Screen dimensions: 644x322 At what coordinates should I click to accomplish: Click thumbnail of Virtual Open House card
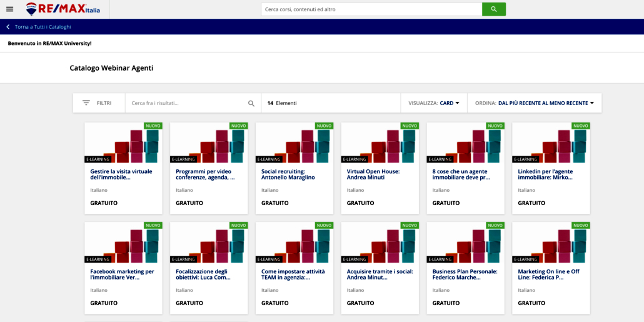click(x=380, y=143)
